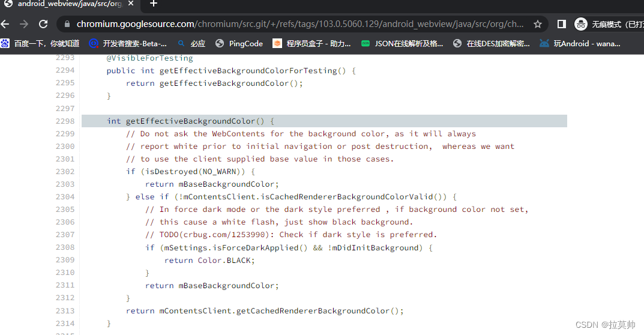Click the comment starting 'Do not ask the WebContents'
The height and width of the screenshot is (335, 644).
point(301,134)
